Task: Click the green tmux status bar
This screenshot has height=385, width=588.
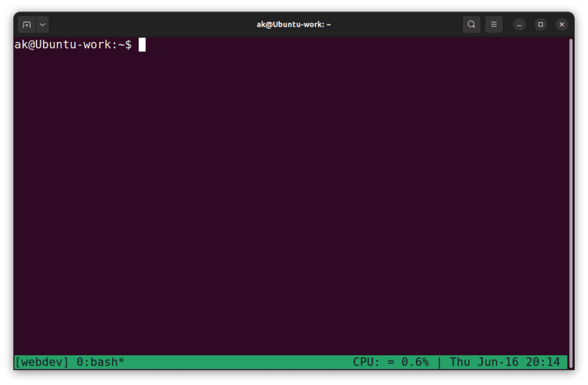Action: coord(230,361)
